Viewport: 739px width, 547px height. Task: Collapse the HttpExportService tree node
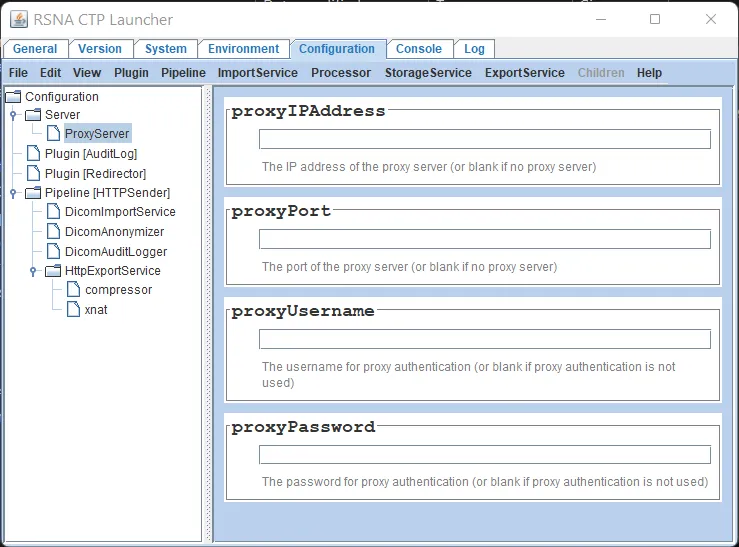point(33,271)
